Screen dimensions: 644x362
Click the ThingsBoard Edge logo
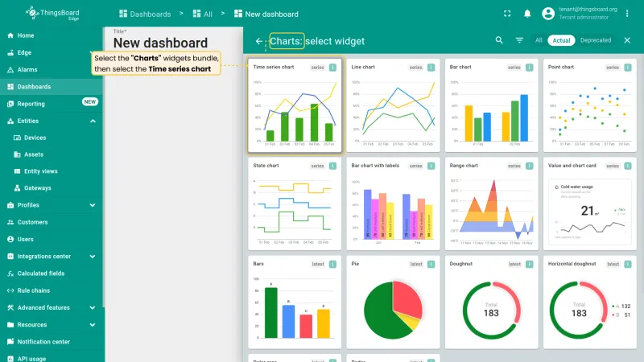coord(52,14)
